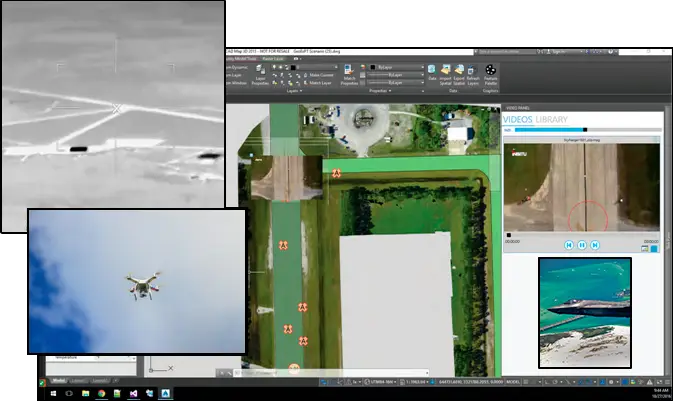This screenshot has width=673, height=401.
Task: Open the ByLayer color dropdown
Action: point(397,67)
